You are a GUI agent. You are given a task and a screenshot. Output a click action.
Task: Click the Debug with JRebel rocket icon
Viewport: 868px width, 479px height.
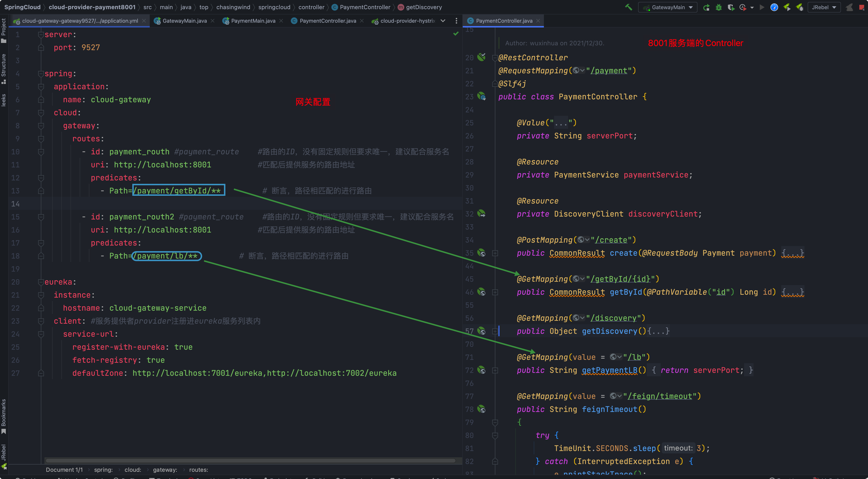click(x=799, y=7)
